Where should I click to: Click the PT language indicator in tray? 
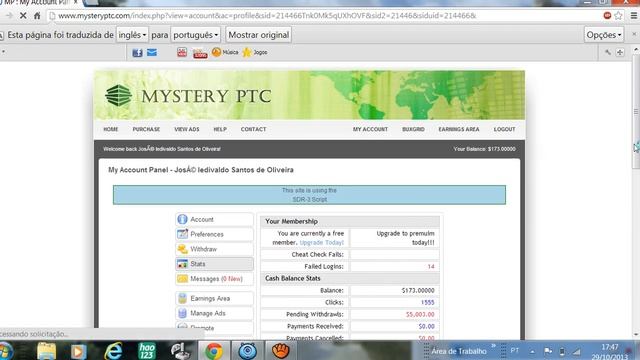(515, 351)
